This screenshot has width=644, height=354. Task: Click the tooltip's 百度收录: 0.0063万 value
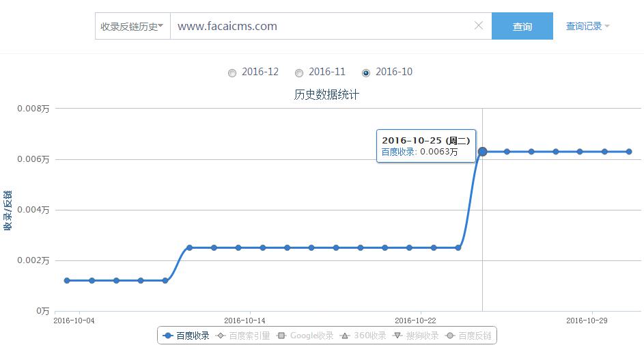click(419, 152)
